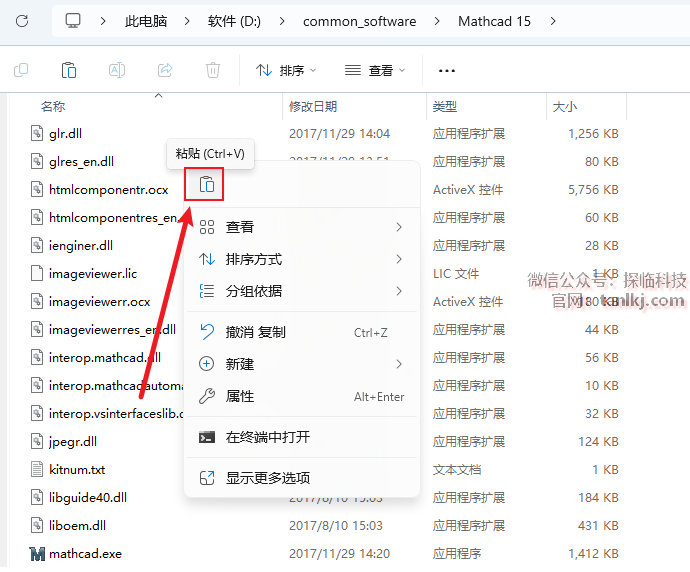The height and width of the screenshot is (572, 690).
Task: Click the libguide40.dll file icon
Action: pyautogui.click(x=37, y=497)
